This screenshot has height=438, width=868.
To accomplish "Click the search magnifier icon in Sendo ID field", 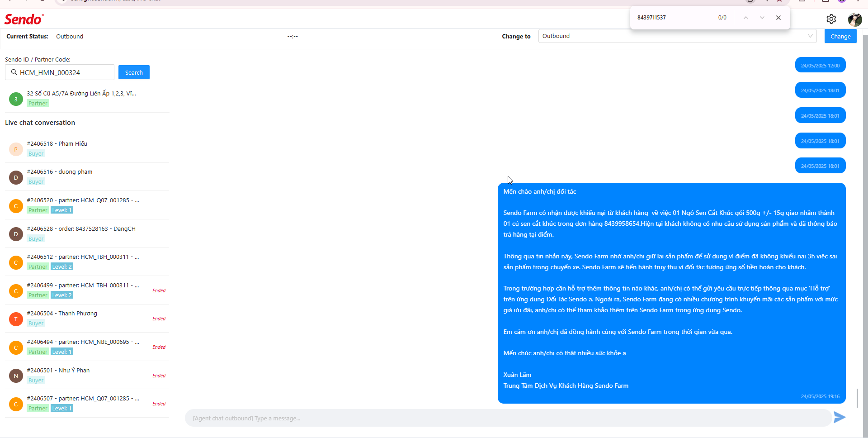I will tap(14, 72).
